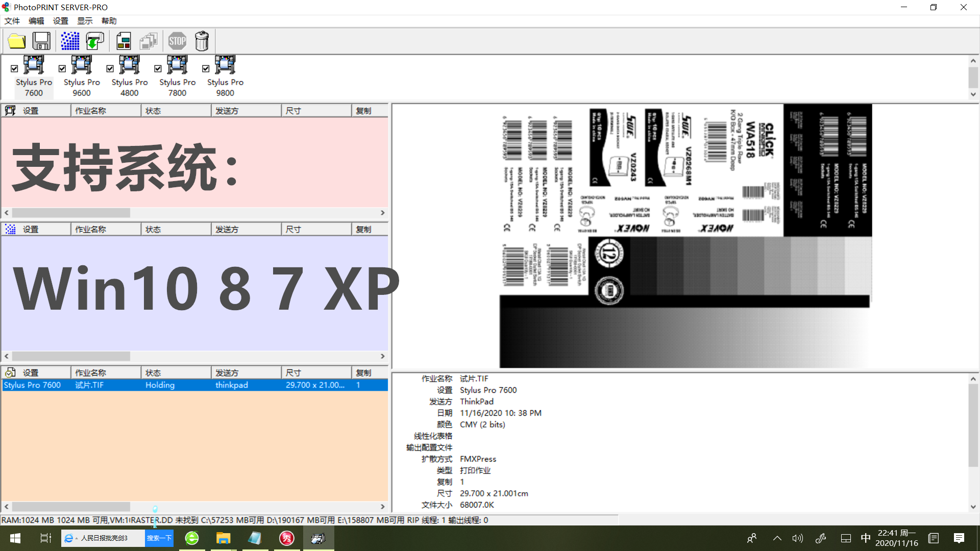The width and height of the screenshot is (980, 551).
Task: Click the RIP queue dotted icon in the header
Action: pyautogui.click(x=10, y=229)
